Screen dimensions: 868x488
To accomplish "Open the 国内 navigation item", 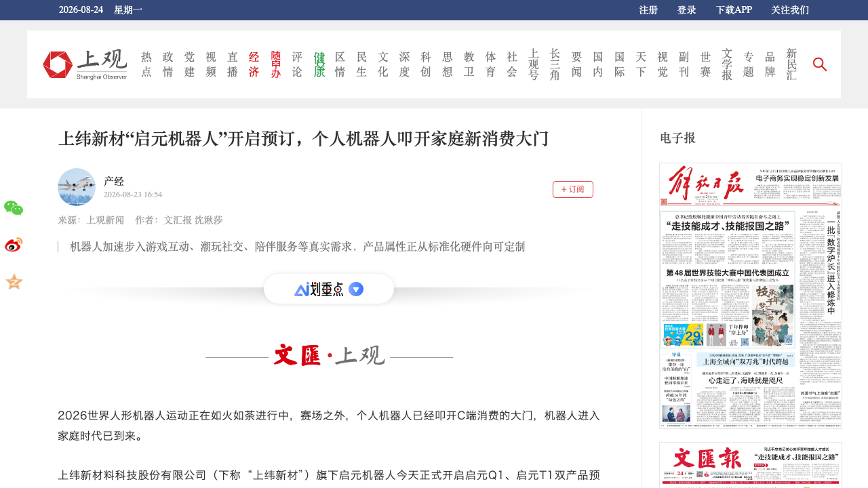I will point(598,64).
